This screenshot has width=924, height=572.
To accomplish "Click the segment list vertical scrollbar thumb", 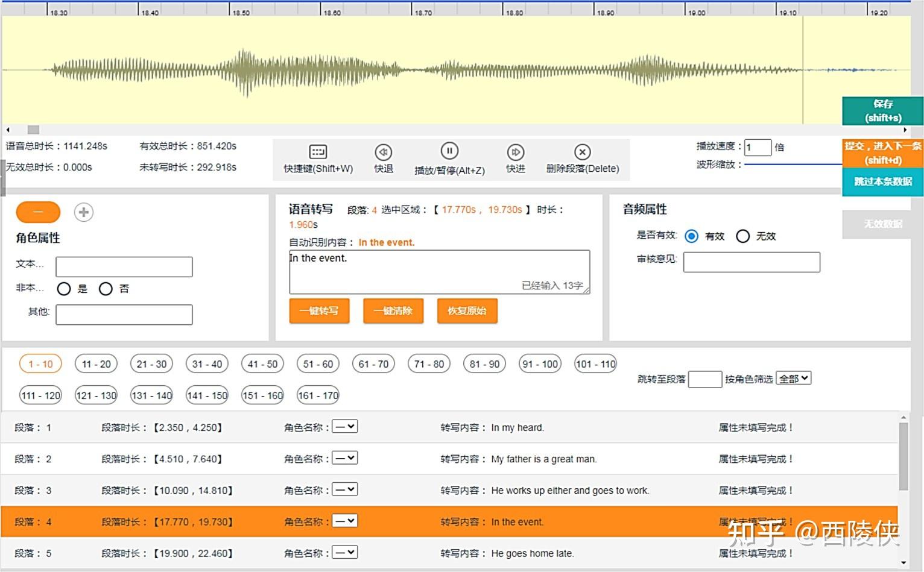I will pos(903,456).
